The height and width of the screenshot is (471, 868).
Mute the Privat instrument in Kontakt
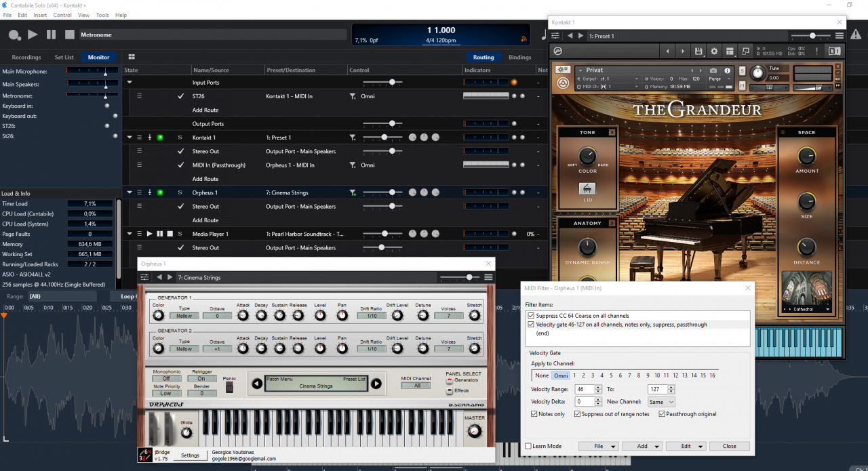tap(742, 87)
